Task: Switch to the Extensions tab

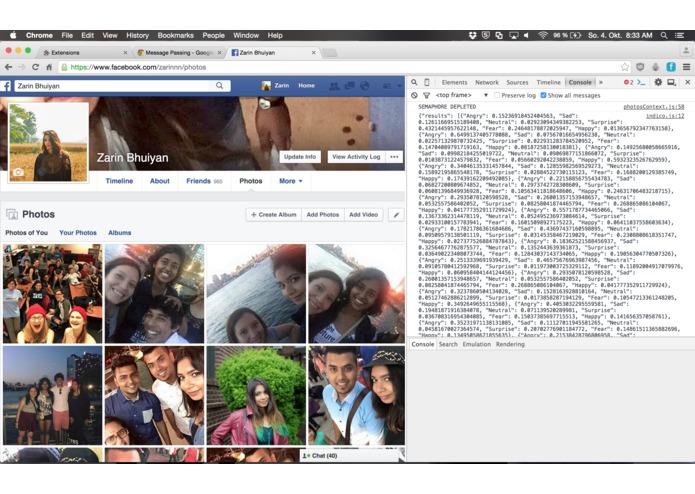Action: tap(84, 53)
